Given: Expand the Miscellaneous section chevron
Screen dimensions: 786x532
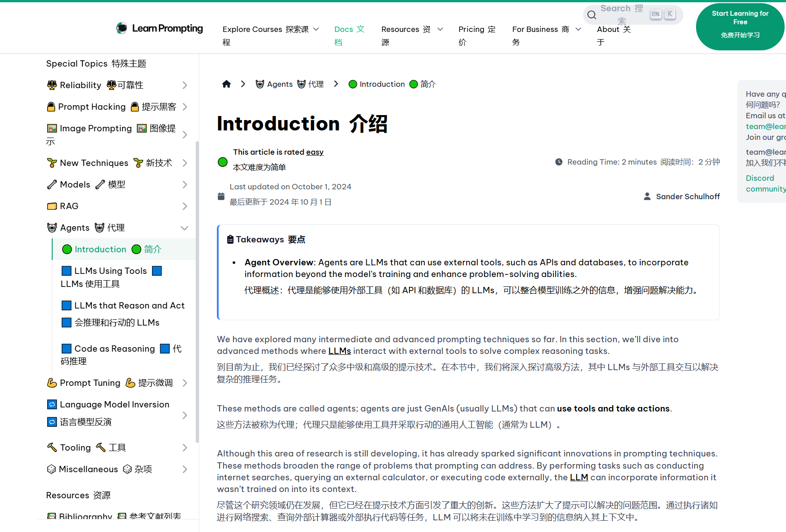Looking at the screenshot, I should 184,469.
